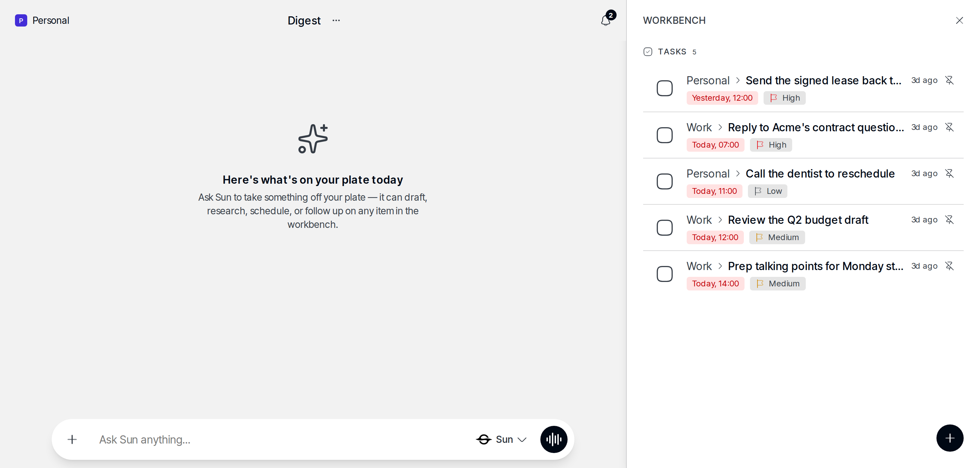
Task: Click the Today, 11:00 due date chip
Action: click(715, 191)
